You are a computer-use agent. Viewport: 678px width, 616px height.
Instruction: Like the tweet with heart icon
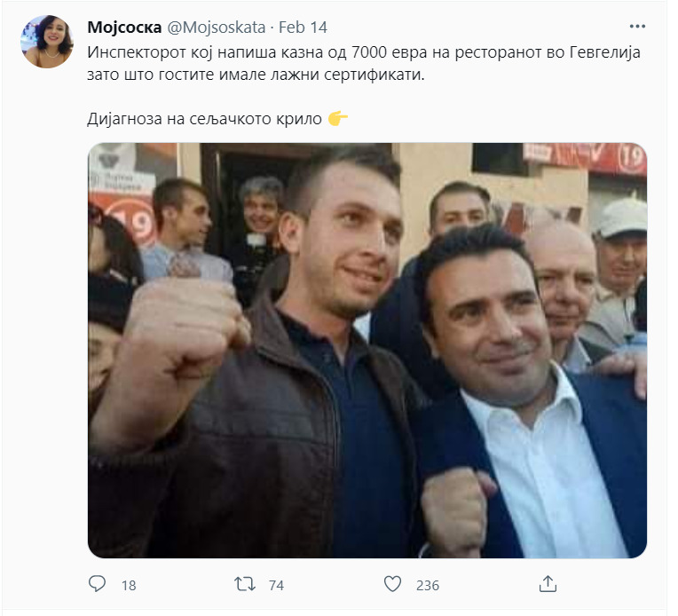coord(392,584)
